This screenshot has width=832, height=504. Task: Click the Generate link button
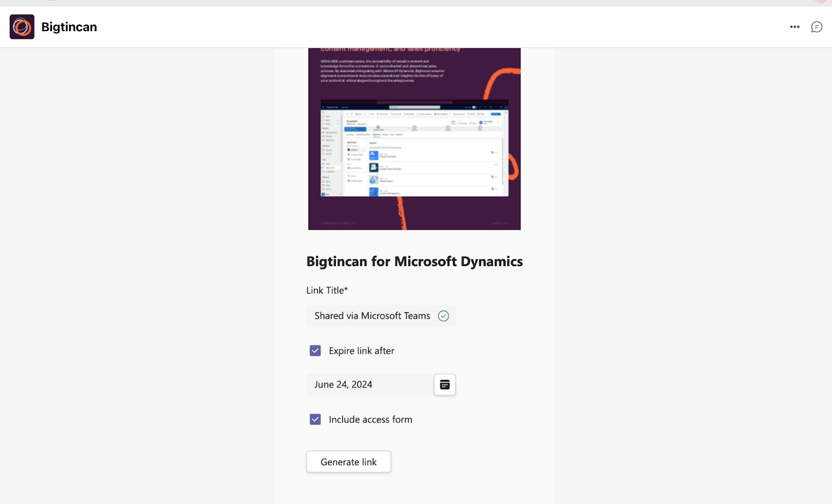[348, 462]
